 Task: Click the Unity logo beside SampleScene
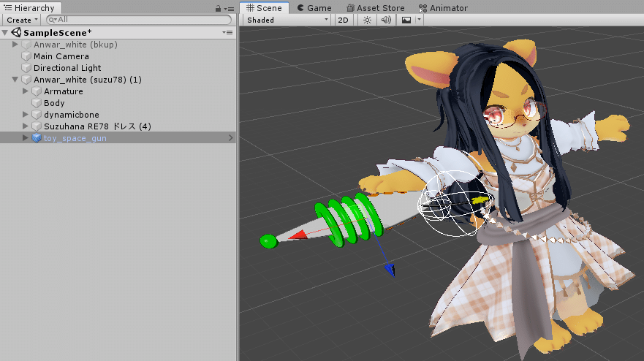pos(16,32)
